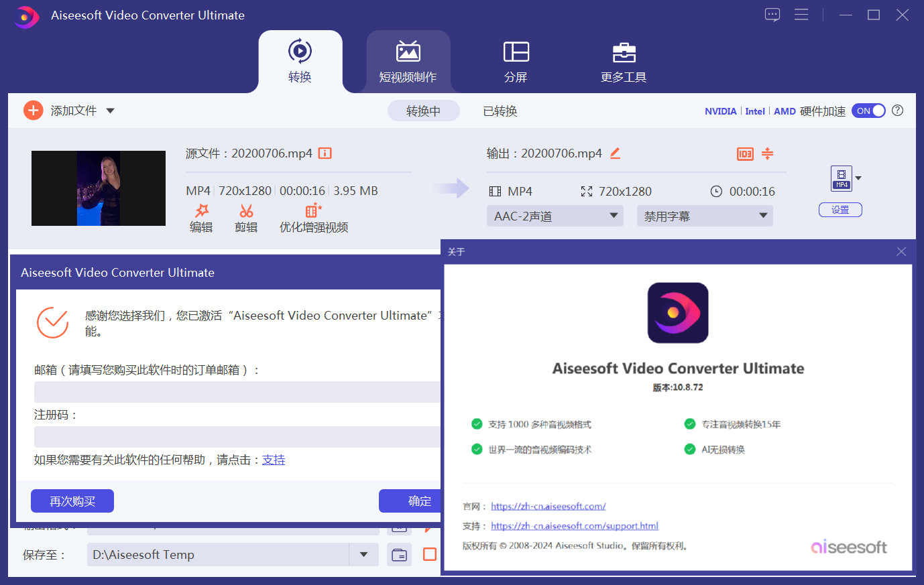Open the save folder browse icon

pyautogui.click(x=399, y=555)
